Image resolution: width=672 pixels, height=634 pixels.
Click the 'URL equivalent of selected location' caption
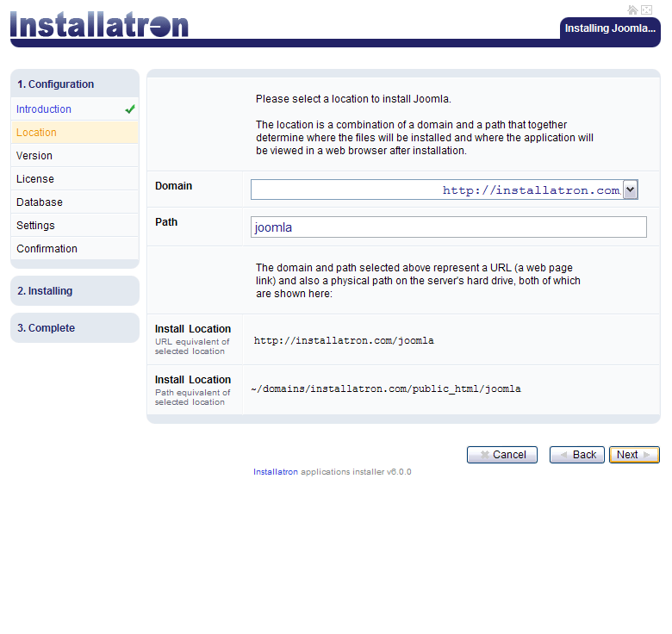(x=191, y=346)
